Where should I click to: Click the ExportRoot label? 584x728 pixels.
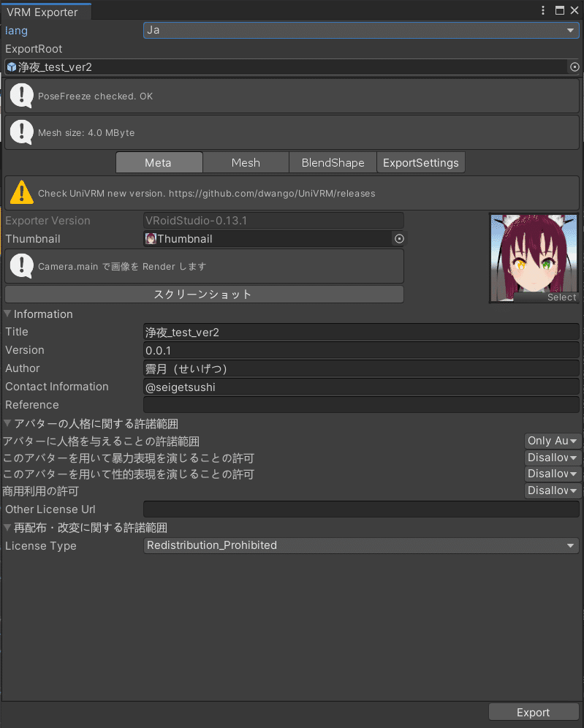pyautogui.click(x=34, y=49)
